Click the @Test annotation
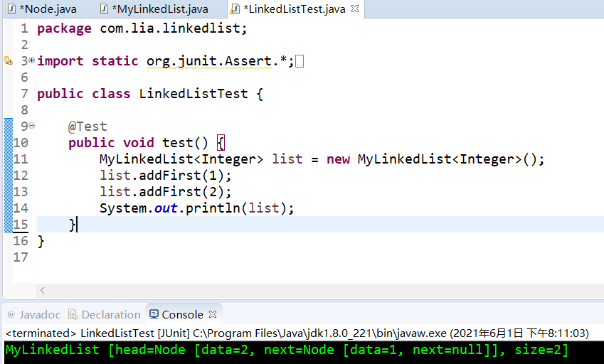This screenshot has width=604, height=364. (x=88, y=127)
